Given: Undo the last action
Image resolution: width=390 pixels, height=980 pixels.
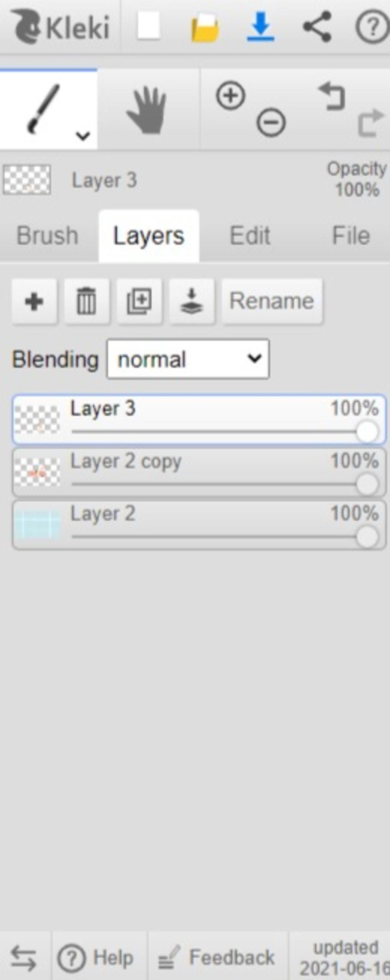Looking at the screenshot, I should (332, 97).
